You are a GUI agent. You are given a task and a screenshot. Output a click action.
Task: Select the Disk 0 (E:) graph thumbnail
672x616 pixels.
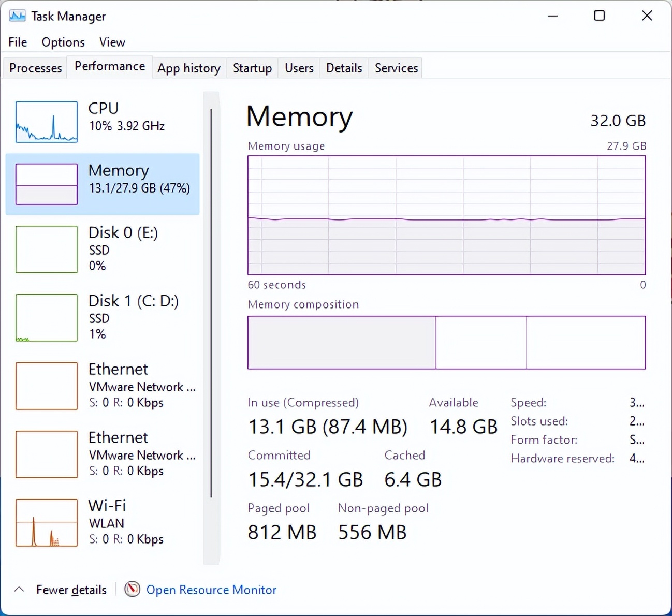(x=47, y=250)
